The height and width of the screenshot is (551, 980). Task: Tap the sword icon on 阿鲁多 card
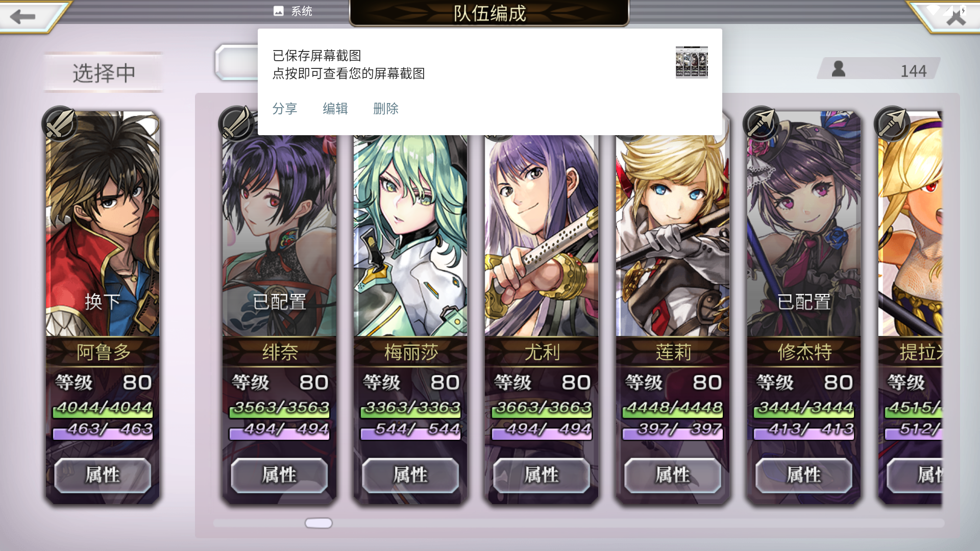[60, 123]
